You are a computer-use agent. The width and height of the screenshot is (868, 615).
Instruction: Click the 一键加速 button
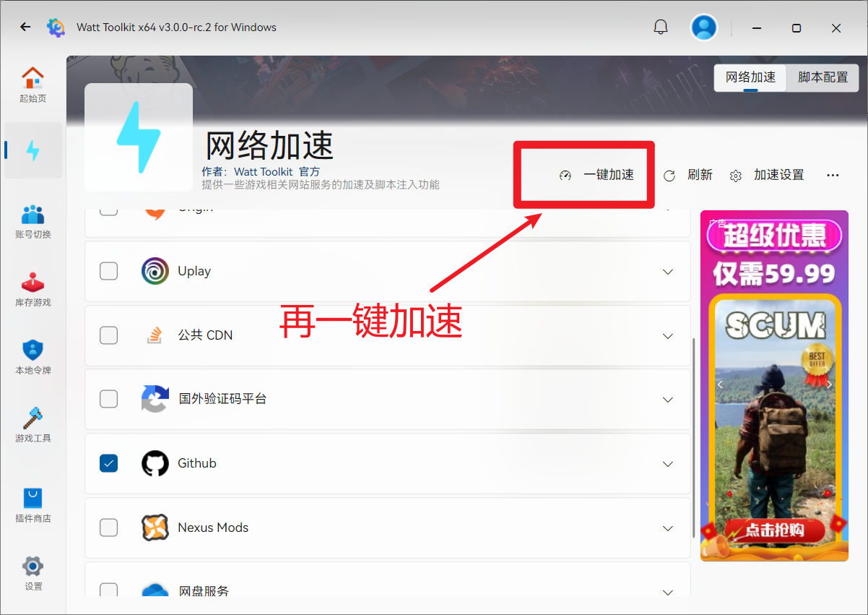click(x=598, y=175)
